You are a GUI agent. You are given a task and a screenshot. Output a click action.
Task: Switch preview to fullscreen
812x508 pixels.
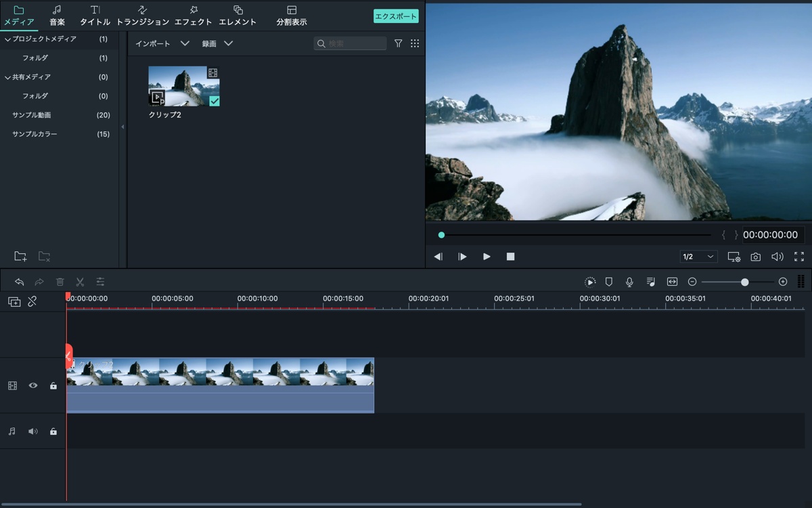click(x=799, y=257)
